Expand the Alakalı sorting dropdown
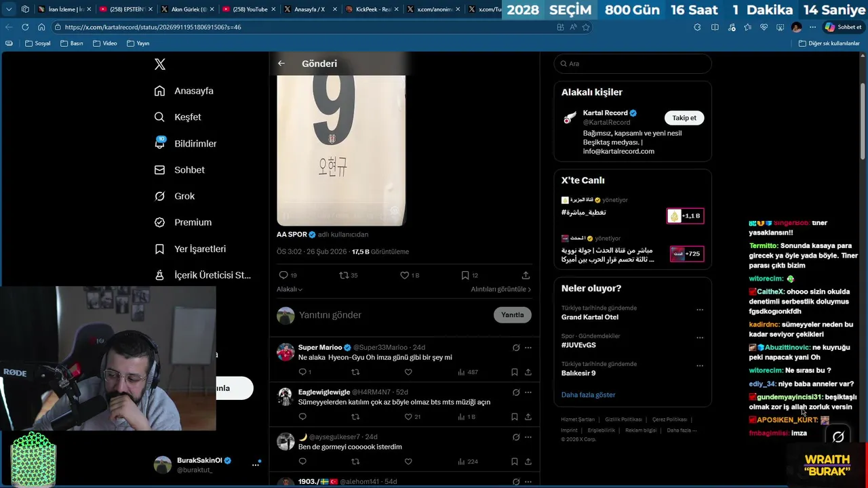This screenshot has width=868, height=488. tap(290, 289)
